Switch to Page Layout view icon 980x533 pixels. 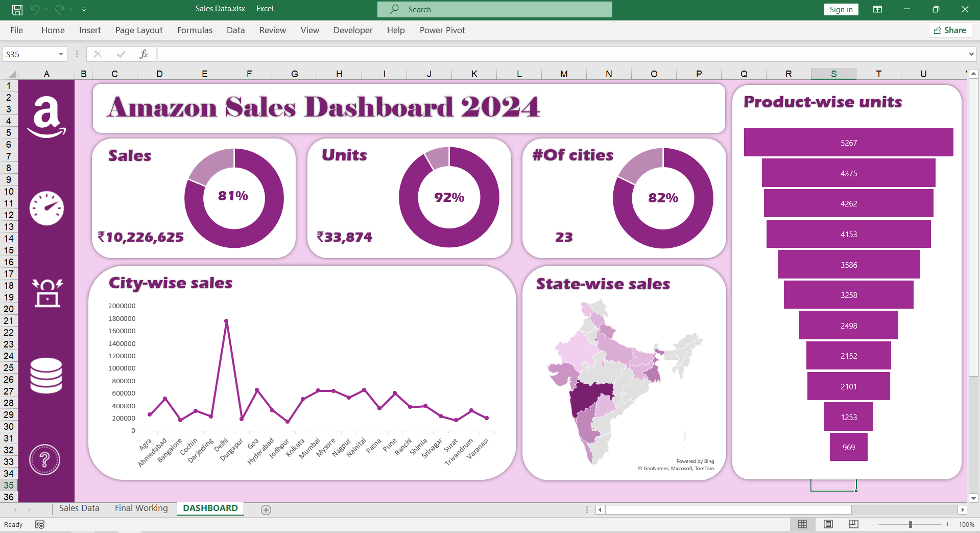[828, 524]
